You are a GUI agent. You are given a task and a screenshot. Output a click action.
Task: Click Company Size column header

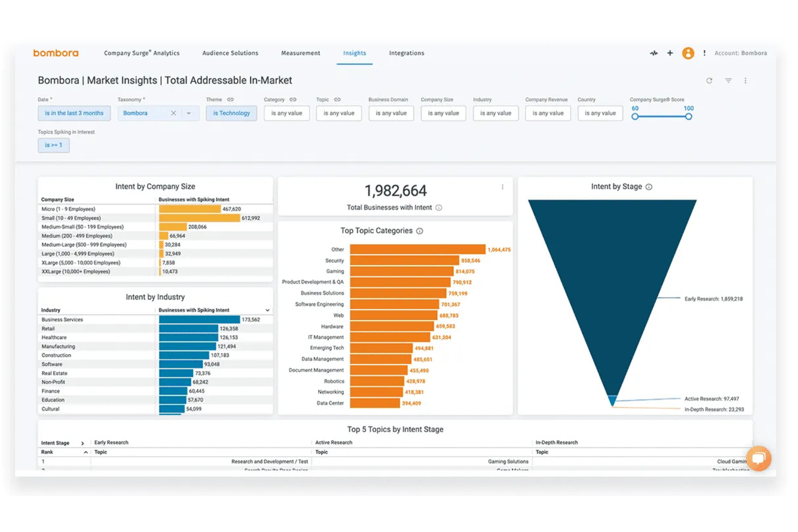click(x=58, y=199)
